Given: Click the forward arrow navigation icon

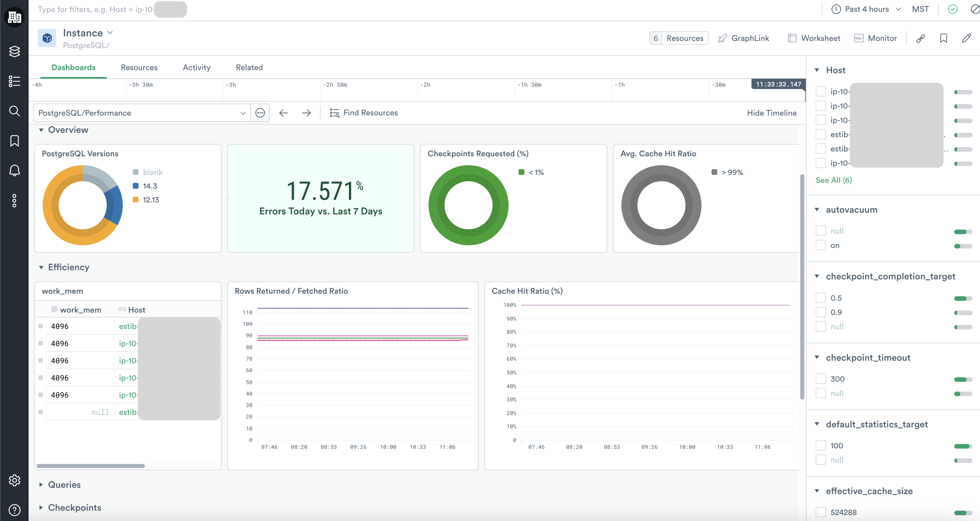Looking at the screenshot, I should point(306,113).
